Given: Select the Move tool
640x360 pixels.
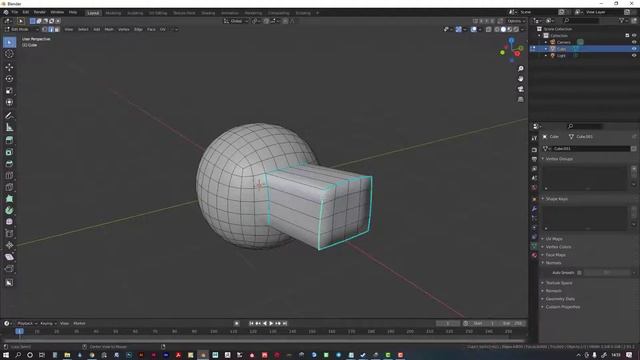Looking at the screenshot, I should 9,67.
